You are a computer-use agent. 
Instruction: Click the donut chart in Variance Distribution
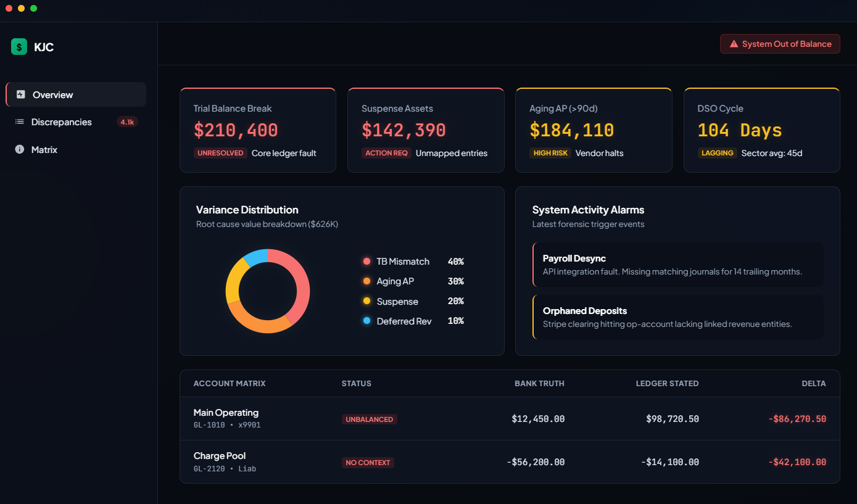pyautogui.click(x=268, y=291)
